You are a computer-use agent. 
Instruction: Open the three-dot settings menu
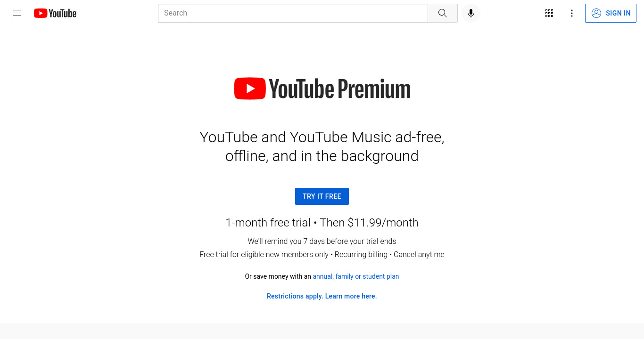pyautogui.click(x=571, y=13)
